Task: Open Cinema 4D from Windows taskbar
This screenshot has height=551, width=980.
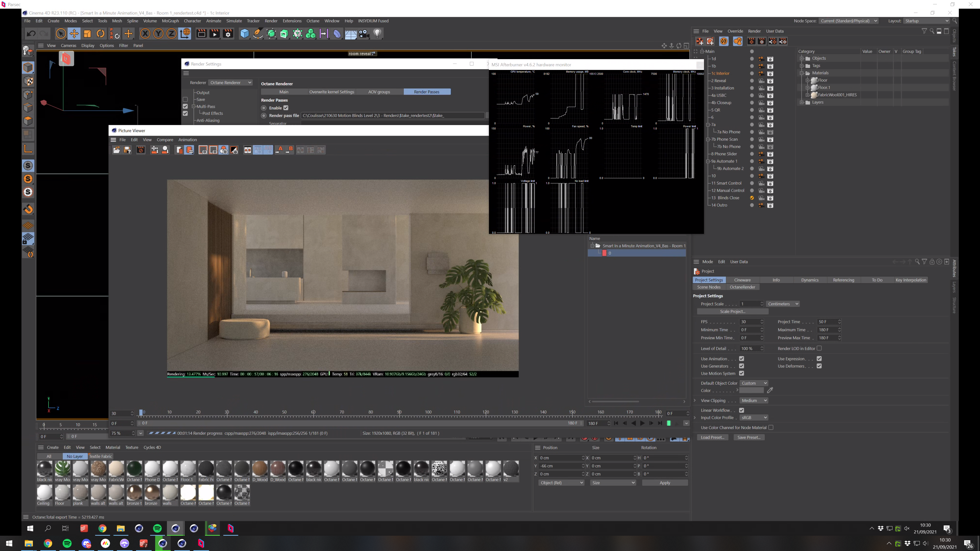Action: [x=163, y=543]
